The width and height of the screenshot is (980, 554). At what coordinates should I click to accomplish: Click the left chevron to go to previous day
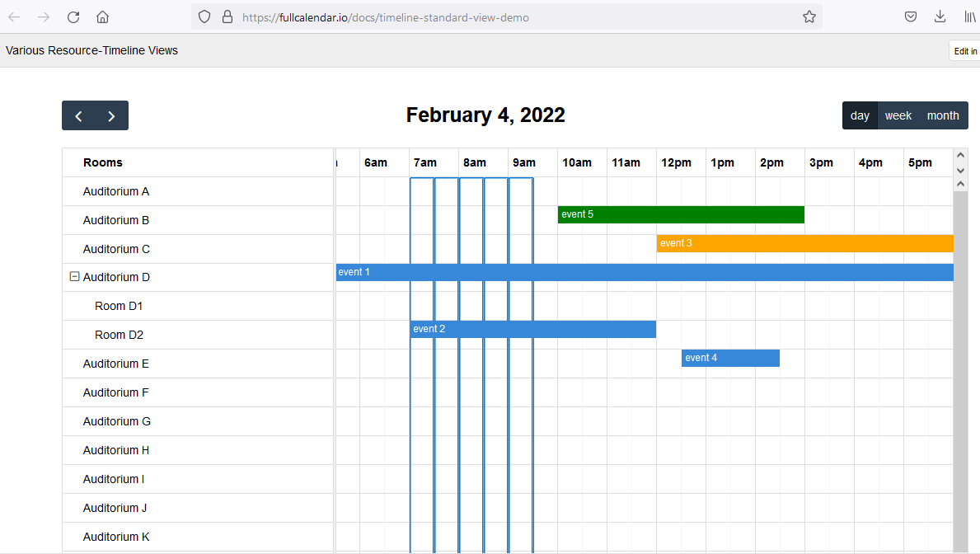[x=78, y=115]
